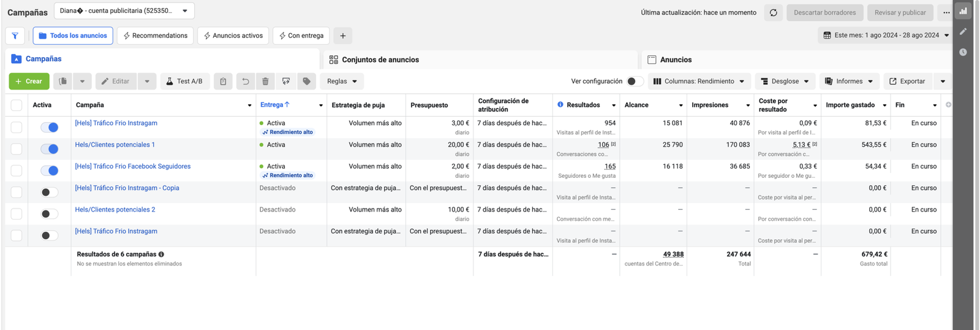
Task: Open the date range dropdown
Action: (x=886, y=36)
